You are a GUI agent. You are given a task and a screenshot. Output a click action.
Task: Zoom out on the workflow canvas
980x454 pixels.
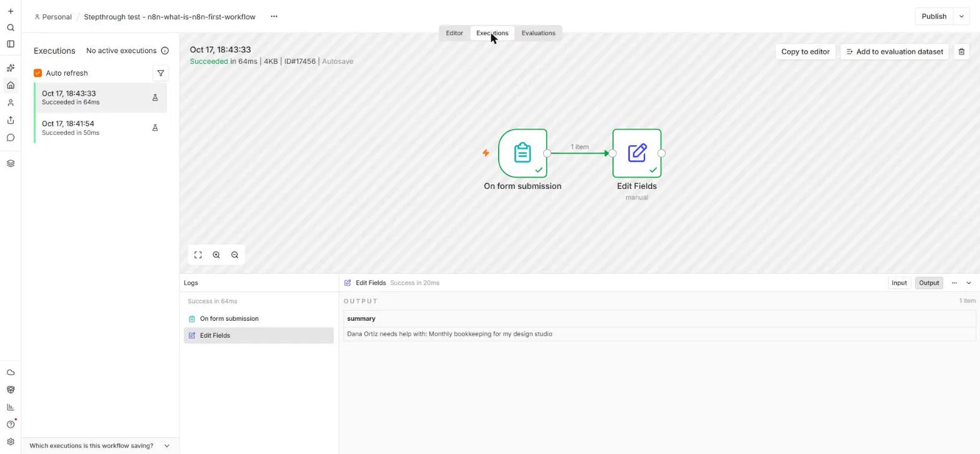[235, 255]
